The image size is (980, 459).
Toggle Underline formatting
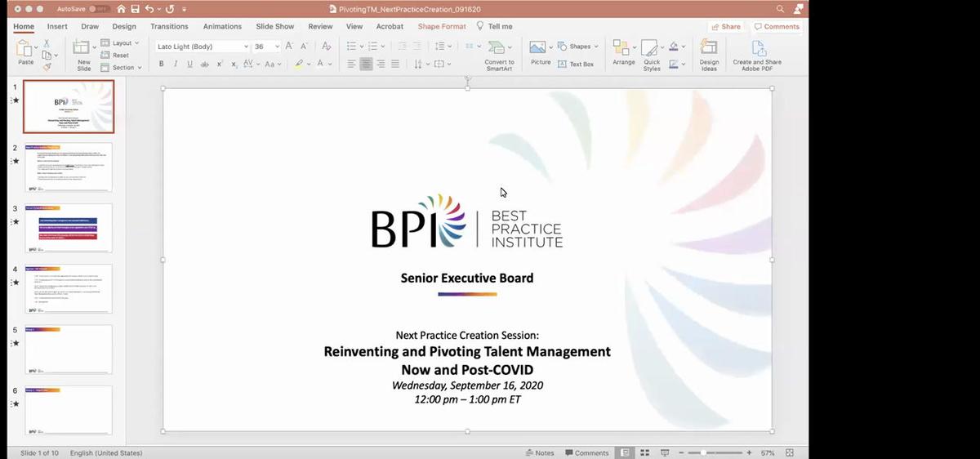190,64
